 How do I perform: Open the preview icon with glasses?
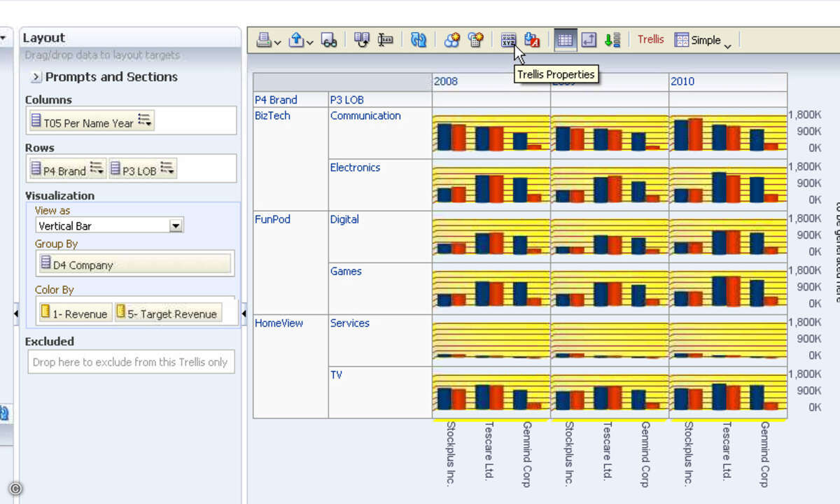[x=329, y=40]
